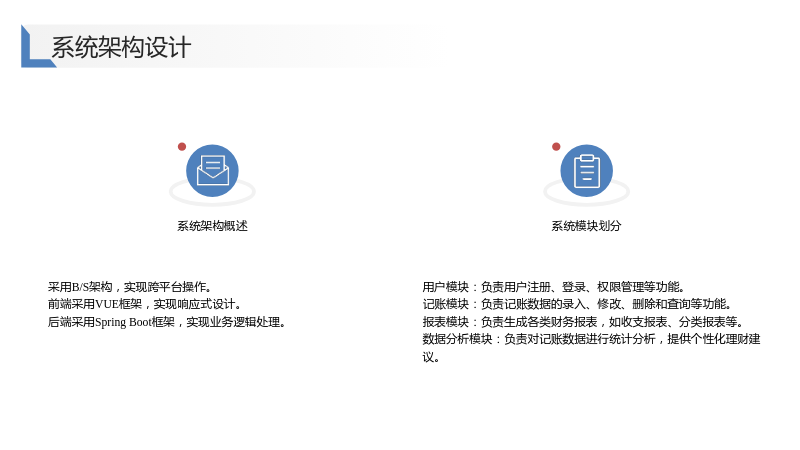
Task: Click the 用户模块 description line
Action: pos(554,287)
